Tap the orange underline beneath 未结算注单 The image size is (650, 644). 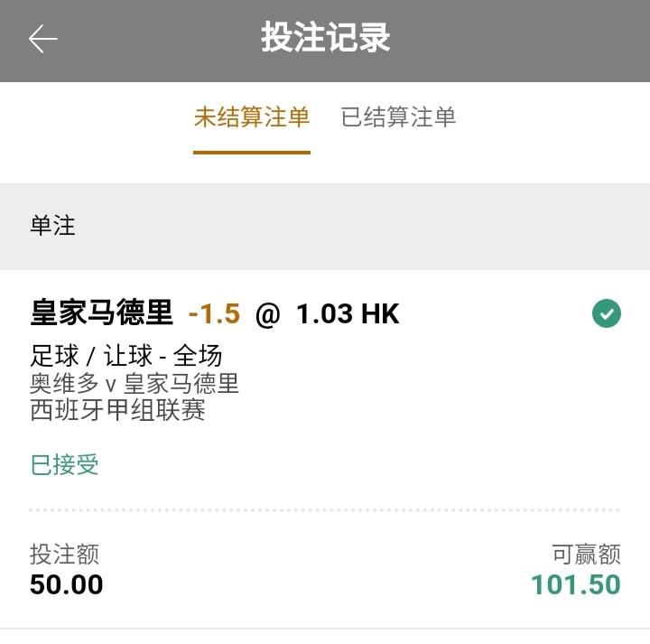pos(252,152)
